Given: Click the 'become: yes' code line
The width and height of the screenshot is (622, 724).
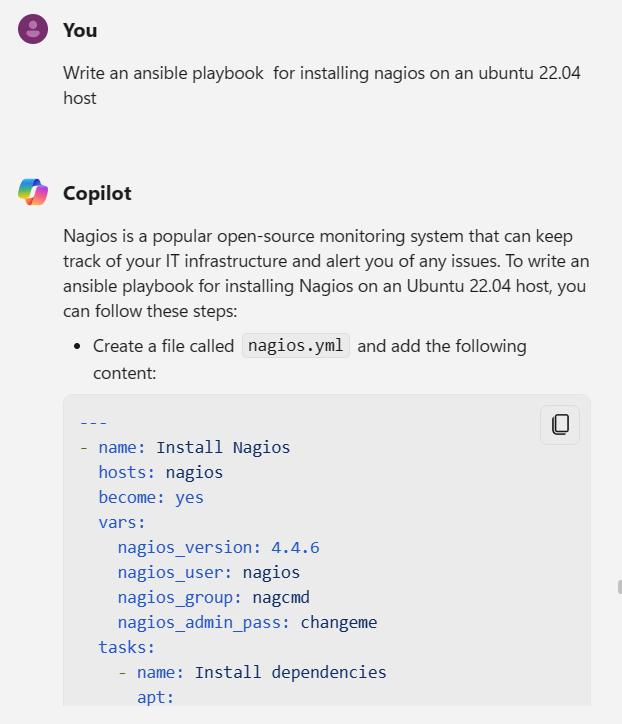Looking at the screenshot, I should [x=151, y=497].
